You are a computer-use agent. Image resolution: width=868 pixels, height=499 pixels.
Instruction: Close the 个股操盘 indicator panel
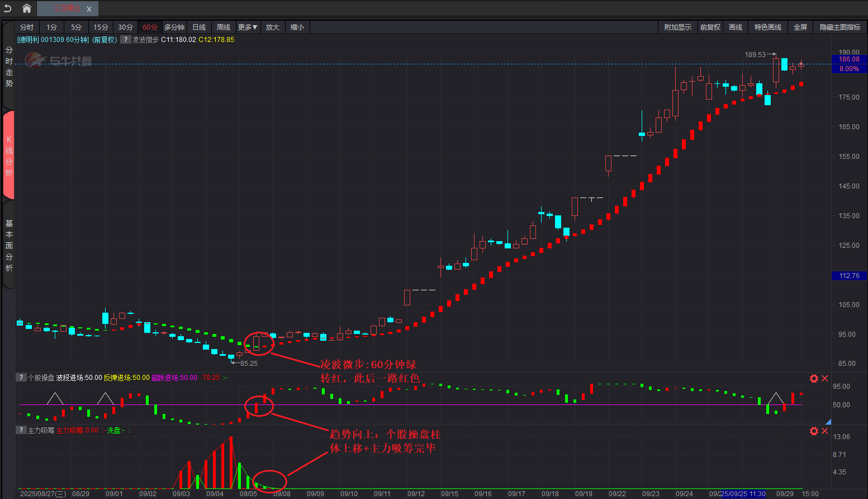[x=825, y=379]
